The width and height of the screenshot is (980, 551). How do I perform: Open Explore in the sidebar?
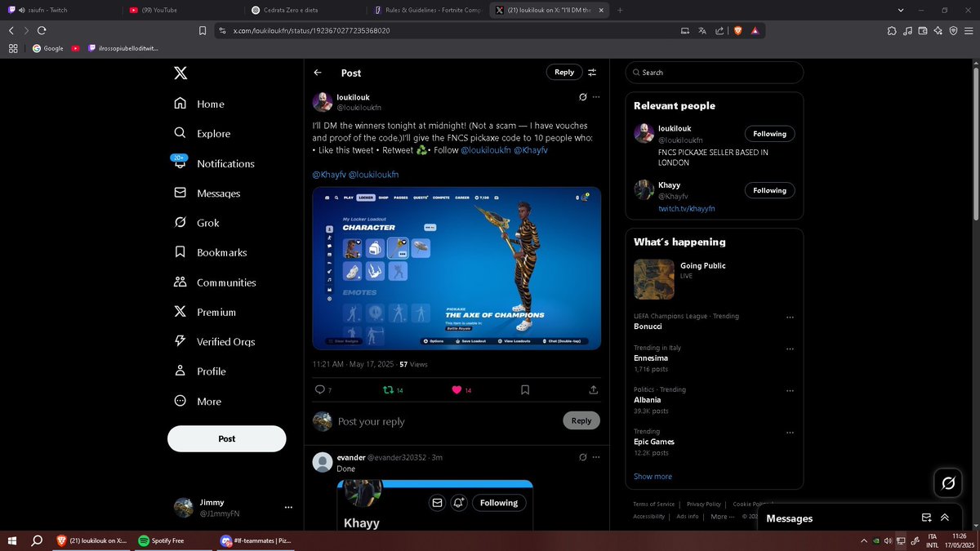203,134
